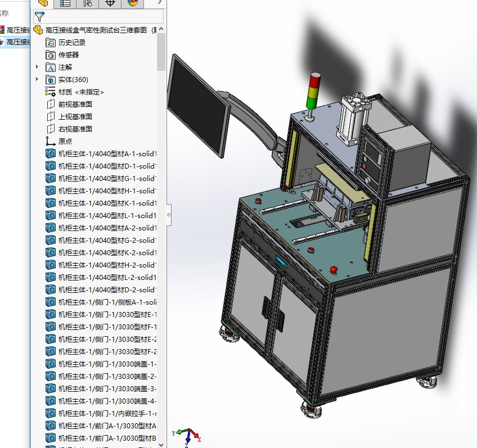Select the 前视基准面 front plane
The height and width of the screenshot is (448, 477).
point(69,105)
